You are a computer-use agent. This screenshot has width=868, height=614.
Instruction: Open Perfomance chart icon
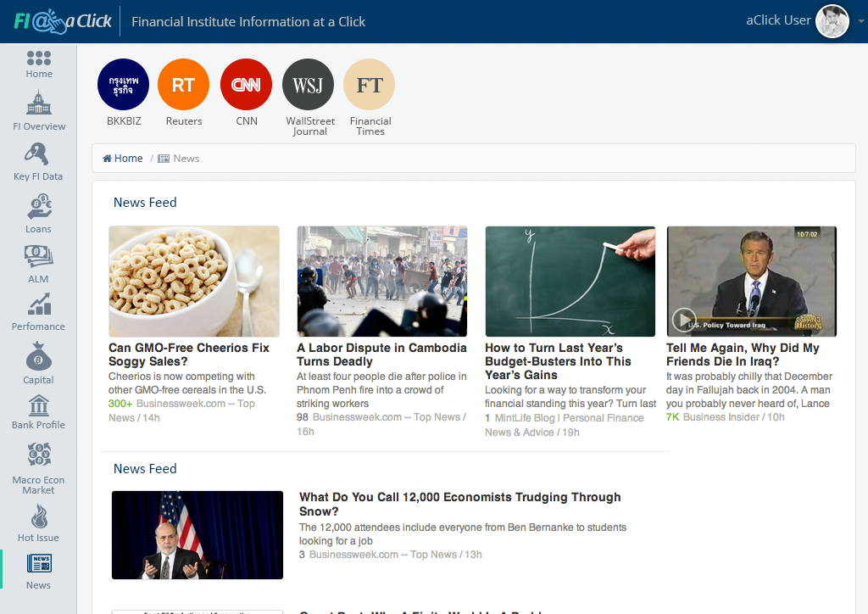(x=39, y=304)
